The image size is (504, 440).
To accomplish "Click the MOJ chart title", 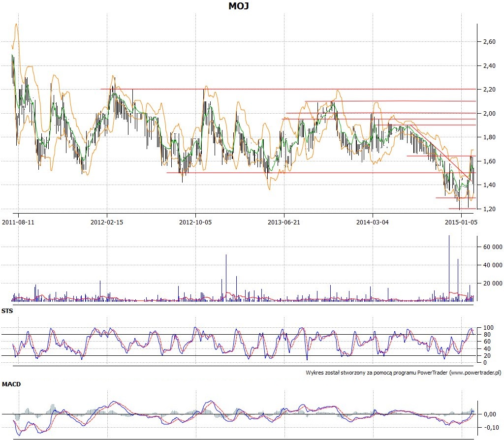I will click(239, 6).
